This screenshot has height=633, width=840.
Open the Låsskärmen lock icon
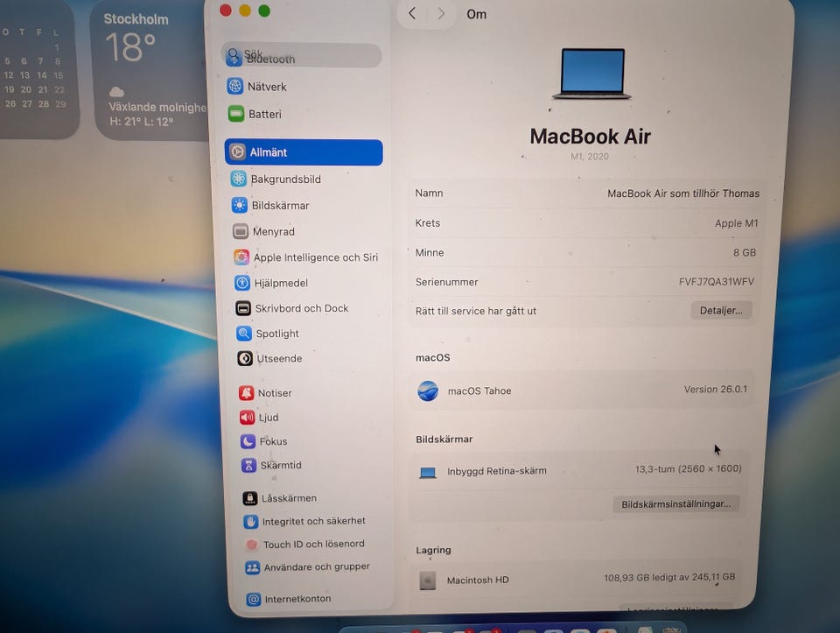coord(249,498)
